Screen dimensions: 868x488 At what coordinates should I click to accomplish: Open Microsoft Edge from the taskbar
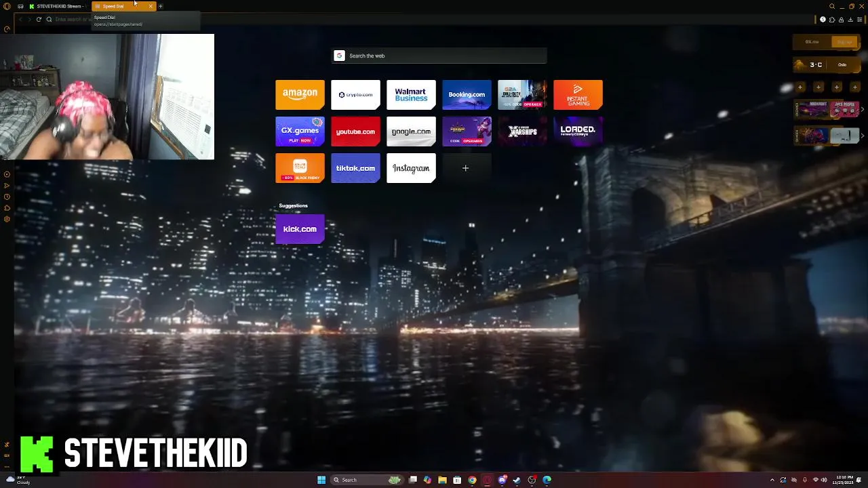pyautogui.click(x=547, y=480)
